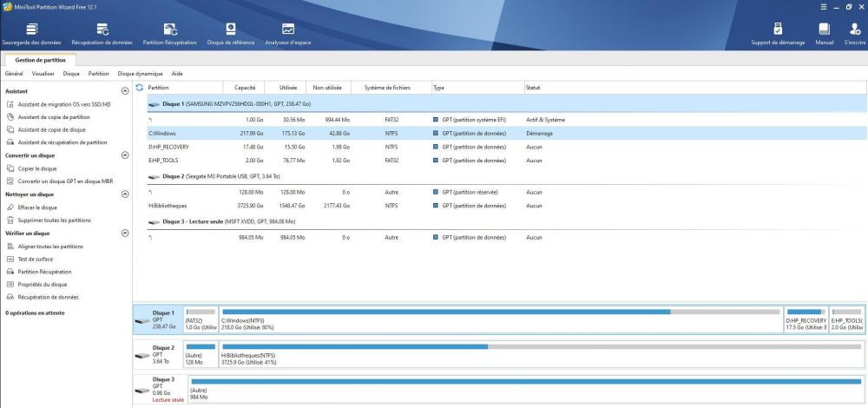The width and height of the screenshot is (868, 408).
Task: Select C:Windows block in disk map
Action: [x=500, y=319]
